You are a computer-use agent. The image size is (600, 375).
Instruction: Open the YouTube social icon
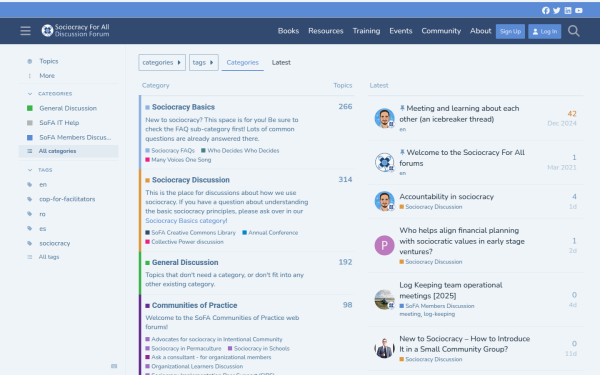click(579, 10)
